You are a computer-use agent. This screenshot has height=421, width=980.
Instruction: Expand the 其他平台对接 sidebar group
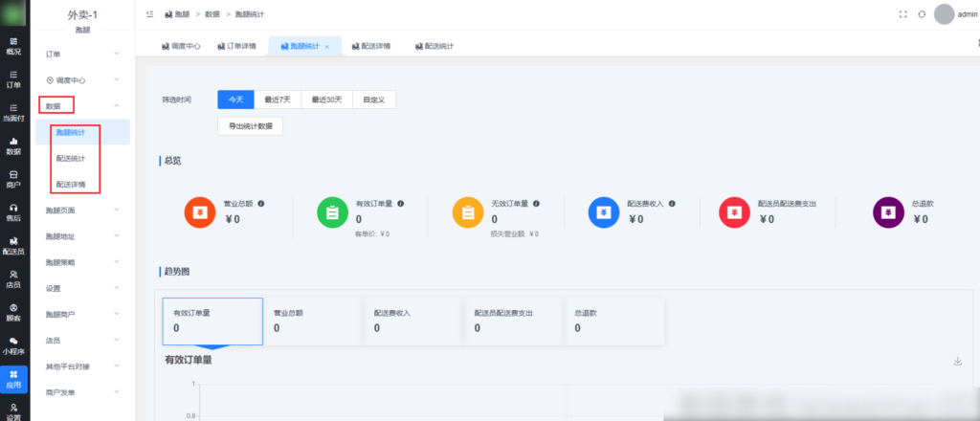(82, 366)
